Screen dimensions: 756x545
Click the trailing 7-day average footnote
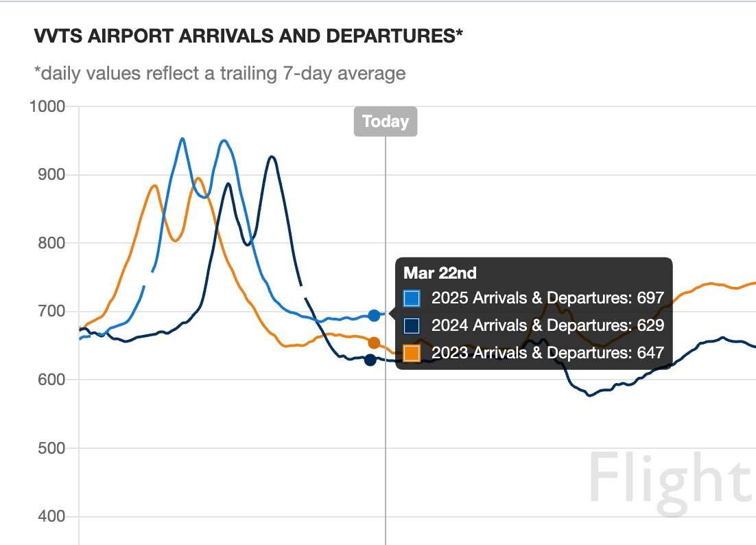click(x=220, y=73)
